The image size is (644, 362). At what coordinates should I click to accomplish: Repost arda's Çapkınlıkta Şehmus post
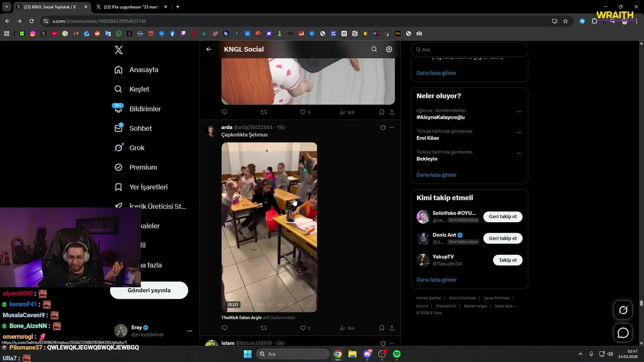click(x=264, y=328)
